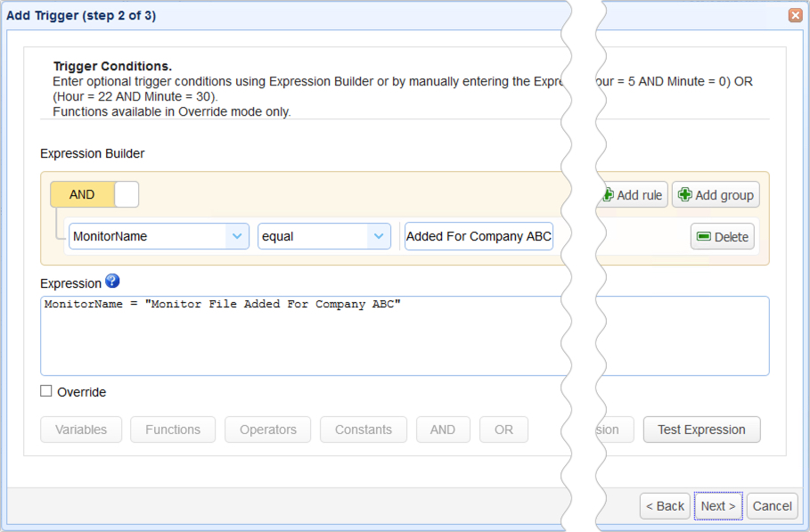Click the Operators button
Screen dimensions: 810x532
(x=267, y=429)
